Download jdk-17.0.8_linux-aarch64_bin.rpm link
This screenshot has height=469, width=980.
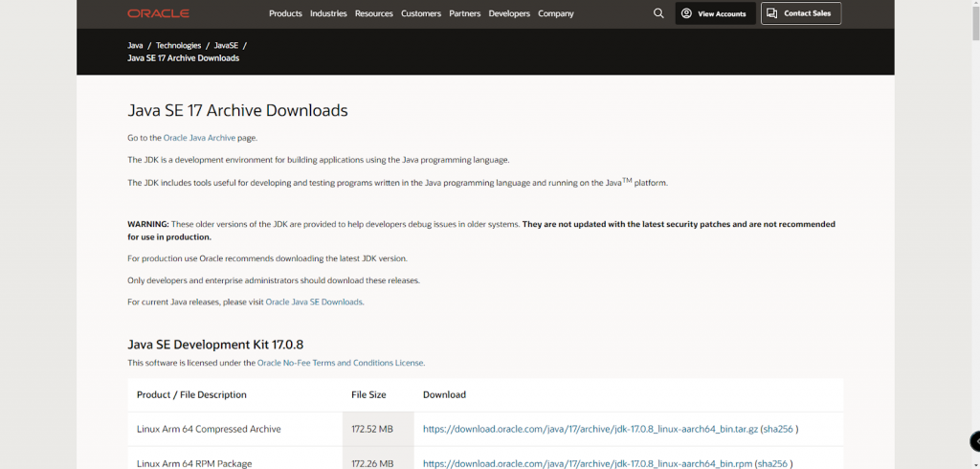pos(587,464)
